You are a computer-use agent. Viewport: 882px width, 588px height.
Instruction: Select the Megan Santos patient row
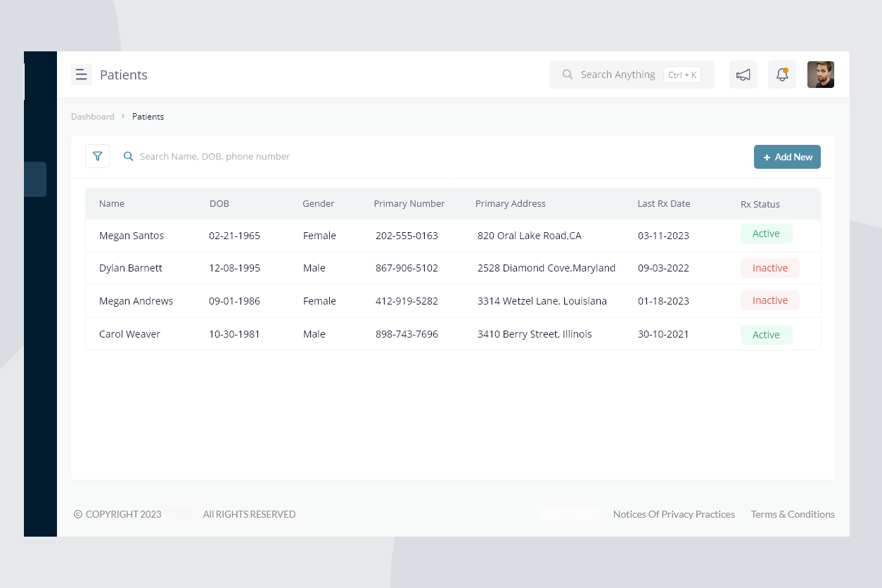tap(132, 236)
